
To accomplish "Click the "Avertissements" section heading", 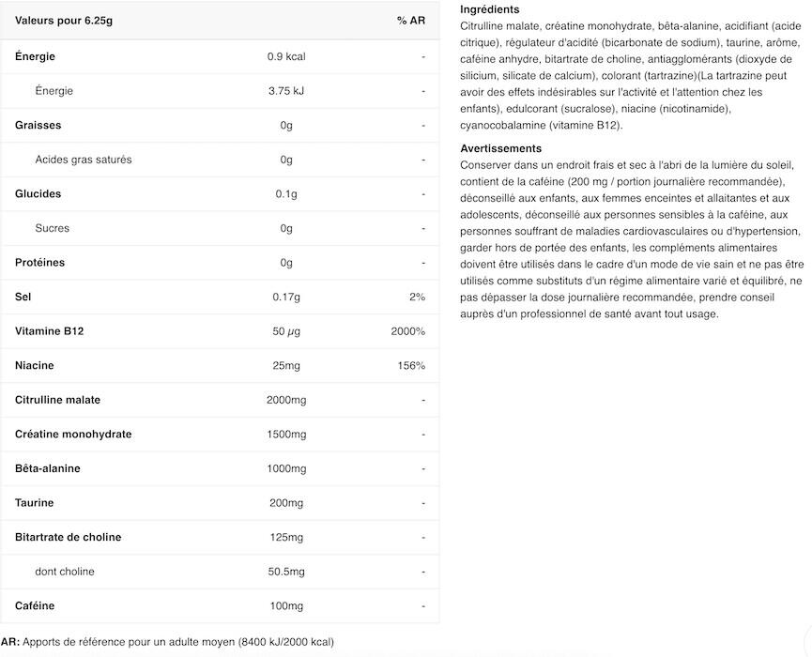I will [x=500, y=148].
